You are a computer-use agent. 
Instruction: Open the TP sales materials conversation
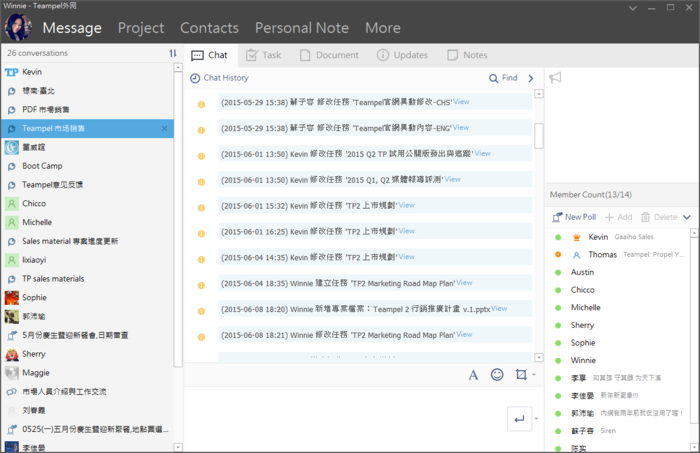tap(88, 279)
